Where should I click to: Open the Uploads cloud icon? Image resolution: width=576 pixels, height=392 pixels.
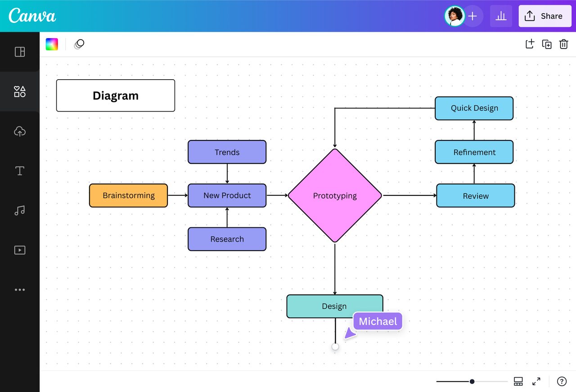20,131
